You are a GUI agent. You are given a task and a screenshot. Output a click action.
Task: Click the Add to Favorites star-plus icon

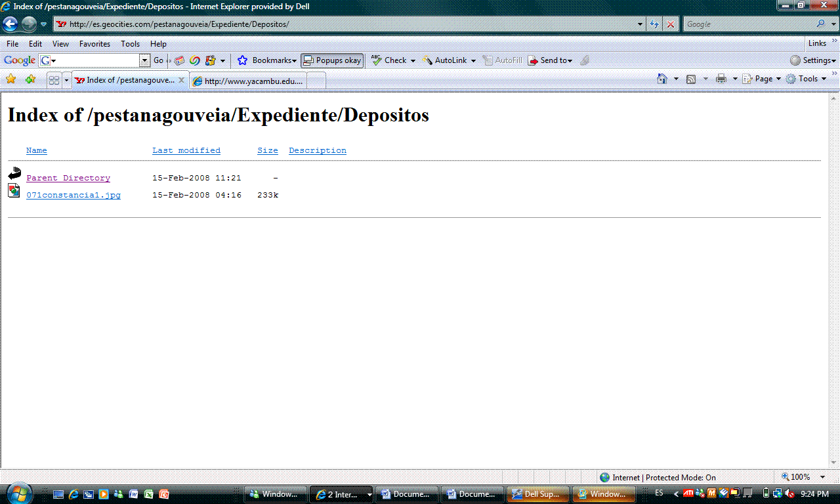coord(30,79)
